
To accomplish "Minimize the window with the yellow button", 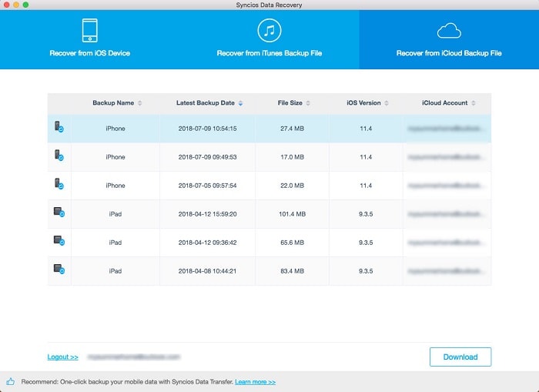I will coord(16,5).
